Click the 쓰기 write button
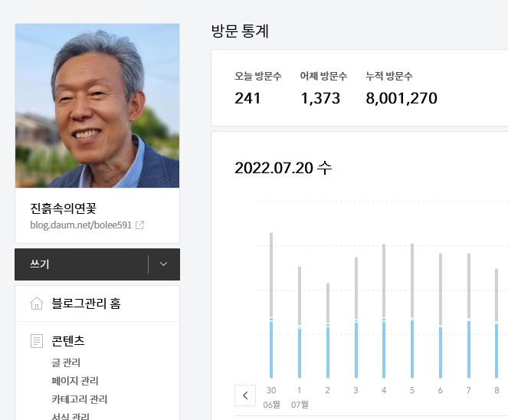This screenshot has width=508, height=420. 81,264
